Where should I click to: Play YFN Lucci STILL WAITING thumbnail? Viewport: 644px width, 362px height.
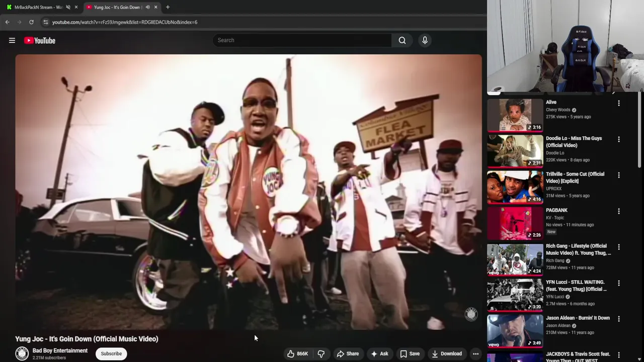(515, 295)
